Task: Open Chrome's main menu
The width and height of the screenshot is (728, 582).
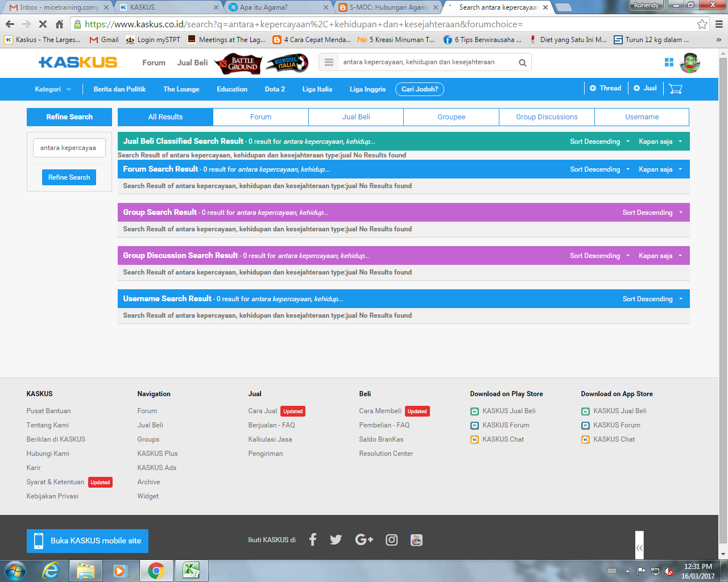Action: pos(719,24)
